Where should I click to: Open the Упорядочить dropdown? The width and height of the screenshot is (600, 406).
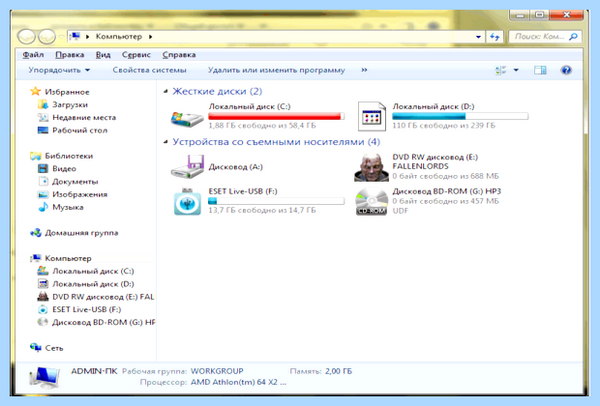pyautogui.click(x=59, y=70)
